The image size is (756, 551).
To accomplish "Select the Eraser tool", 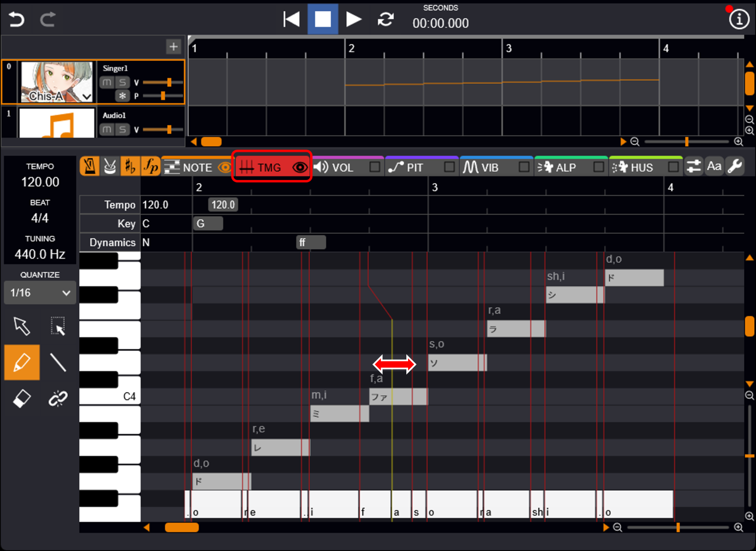I will [x=22, y=399].
